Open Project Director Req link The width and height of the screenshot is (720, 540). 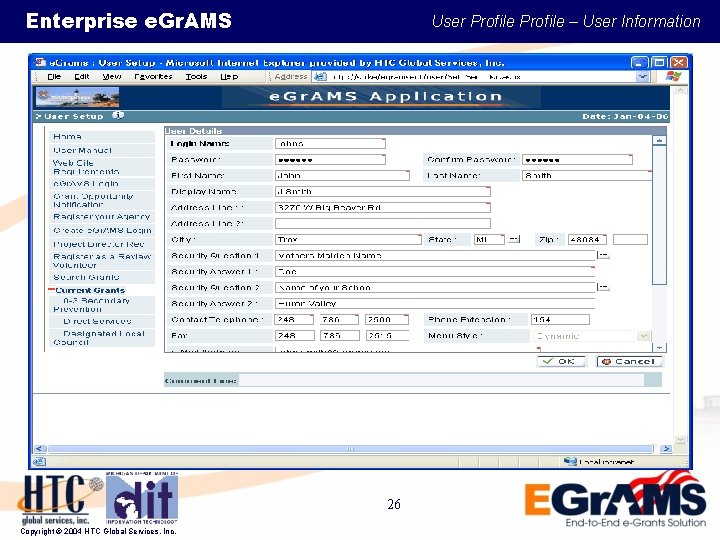tap(98, 244)
